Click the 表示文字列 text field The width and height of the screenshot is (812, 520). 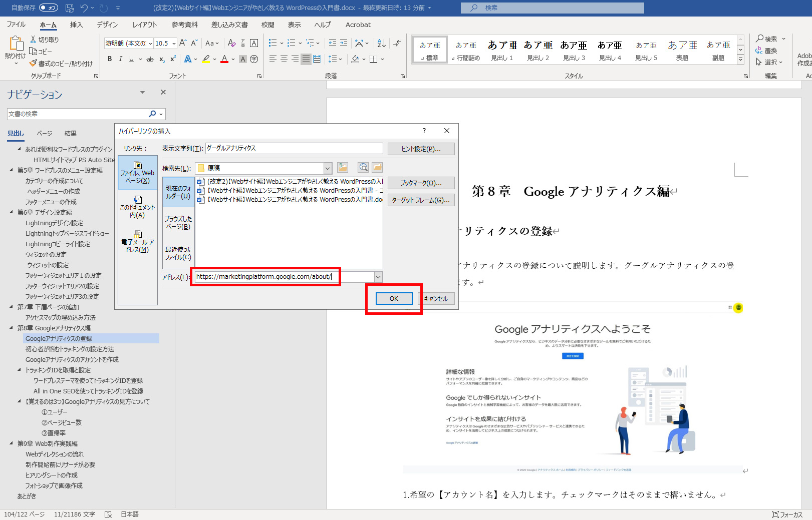[x=294, y=149]
